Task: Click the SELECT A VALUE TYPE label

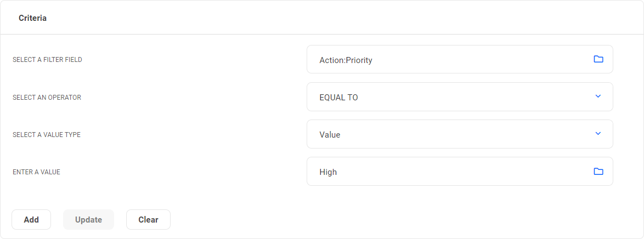Action: (47, 135)
